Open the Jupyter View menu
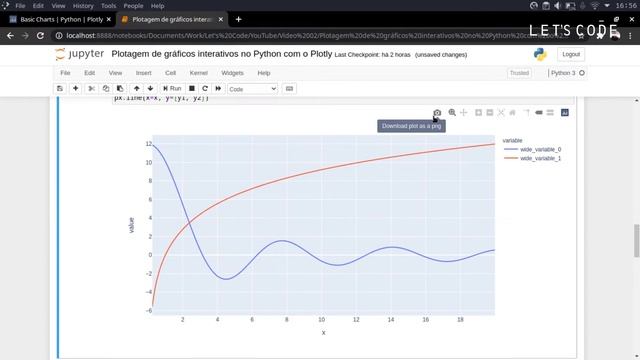This screenshot has height=360, width=640. (116, 73)
